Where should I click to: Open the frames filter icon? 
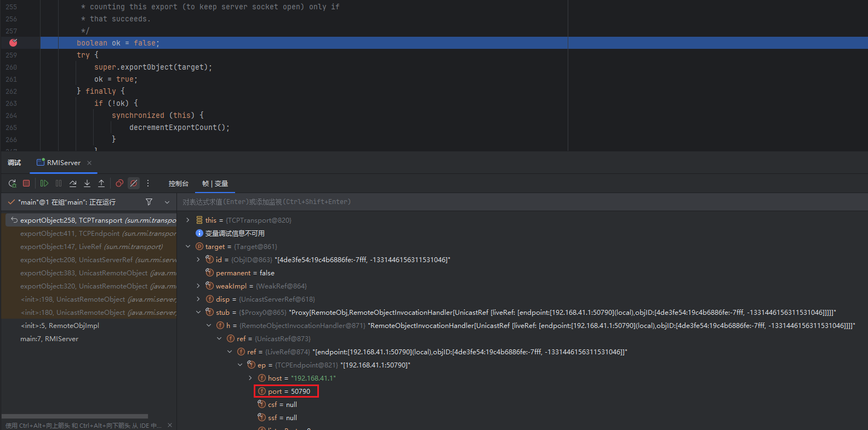pos(149,202)
